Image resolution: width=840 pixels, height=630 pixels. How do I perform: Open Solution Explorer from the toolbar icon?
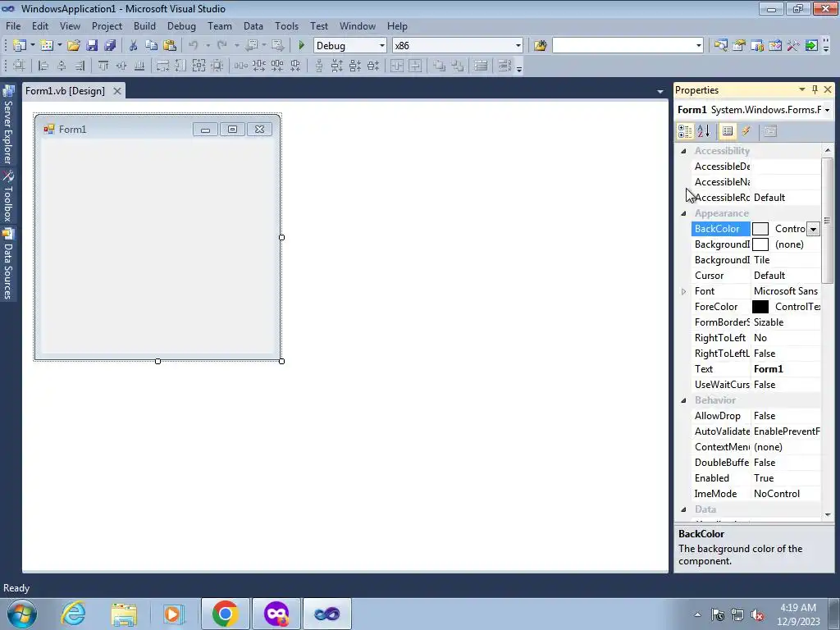point(720,46)
